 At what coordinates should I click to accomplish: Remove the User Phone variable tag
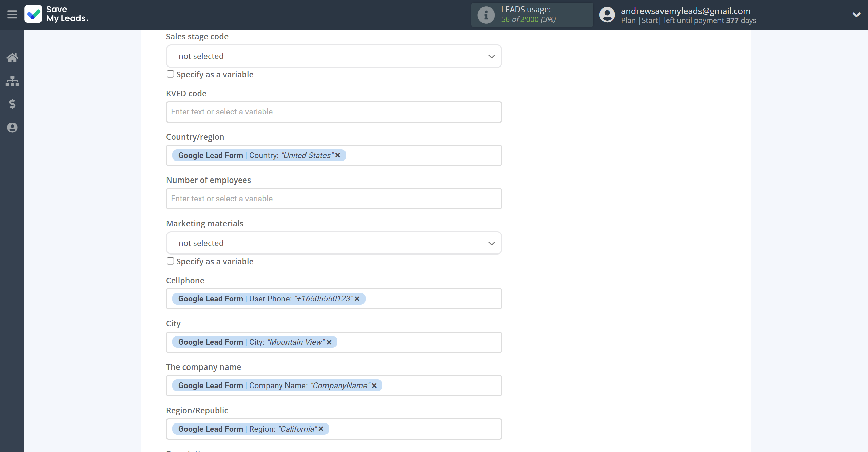357,299
